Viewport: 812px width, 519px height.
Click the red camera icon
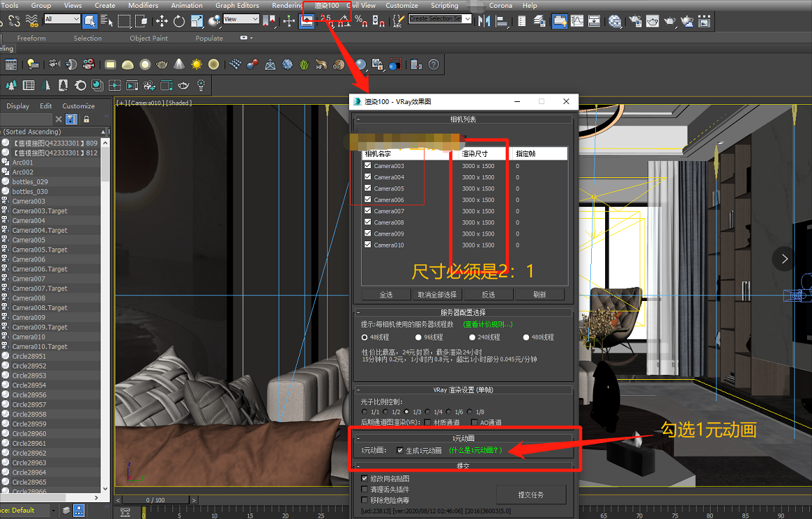89,64
